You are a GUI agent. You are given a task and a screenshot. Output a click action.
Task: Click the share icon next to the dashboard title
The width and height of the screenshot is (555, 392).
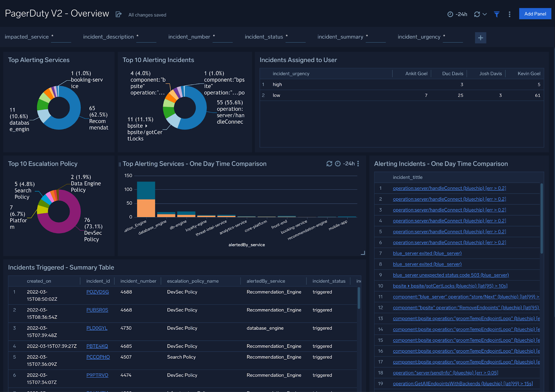[118, 14]
